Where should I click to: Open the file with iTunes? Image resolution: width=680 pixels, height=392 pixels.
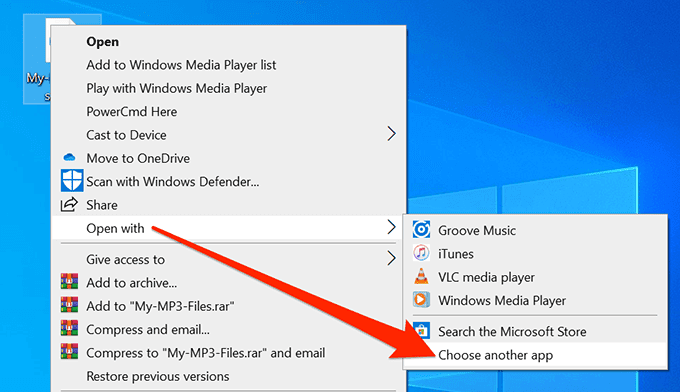pyautogui.click(x=456, y=254)
